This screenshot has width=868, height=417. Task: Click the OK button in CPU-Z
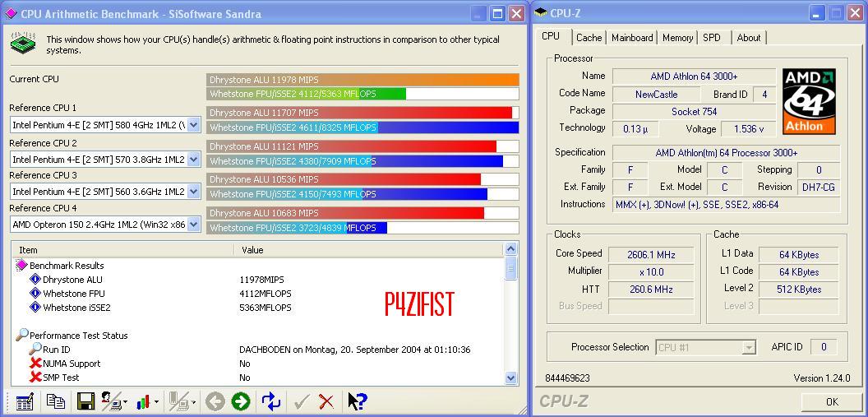click(x=832, y=401)
